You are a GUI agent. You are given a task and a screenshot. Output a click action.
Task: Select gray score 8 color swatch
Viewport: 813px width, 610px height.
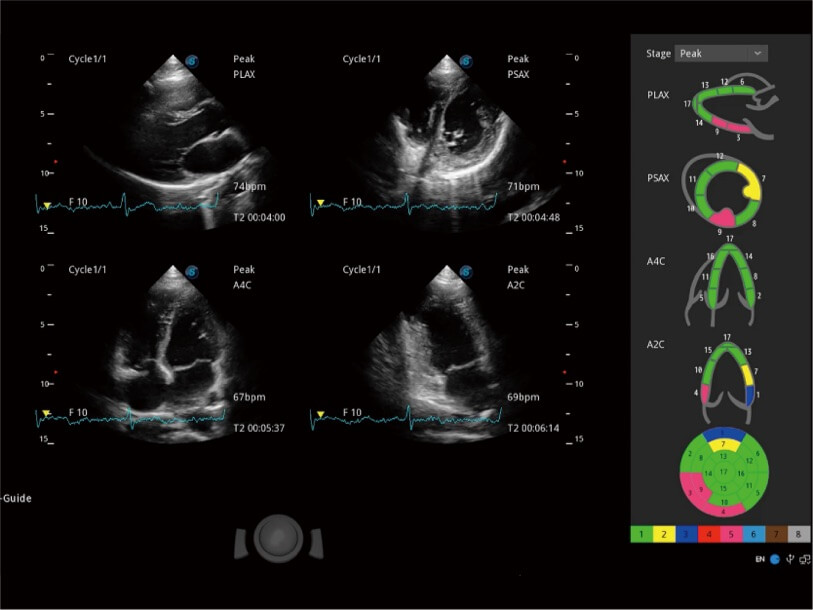(x=799, y=536)
